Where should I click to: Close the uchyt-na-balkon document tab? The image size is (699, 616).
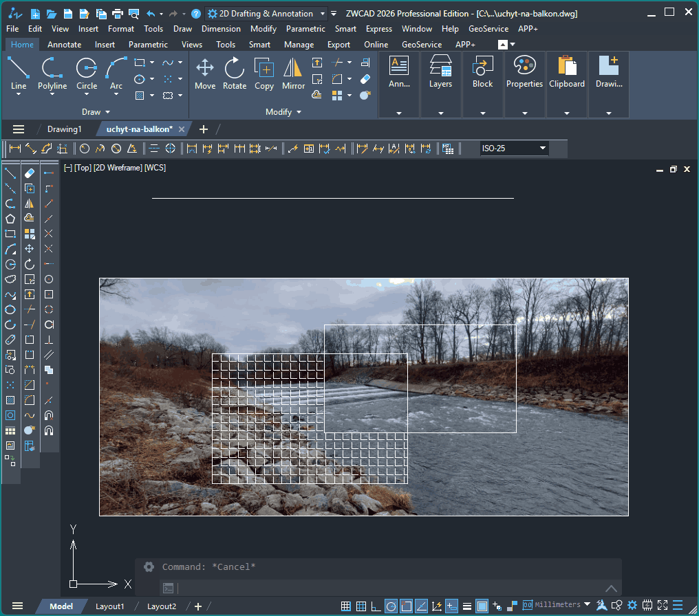(182, 129)
